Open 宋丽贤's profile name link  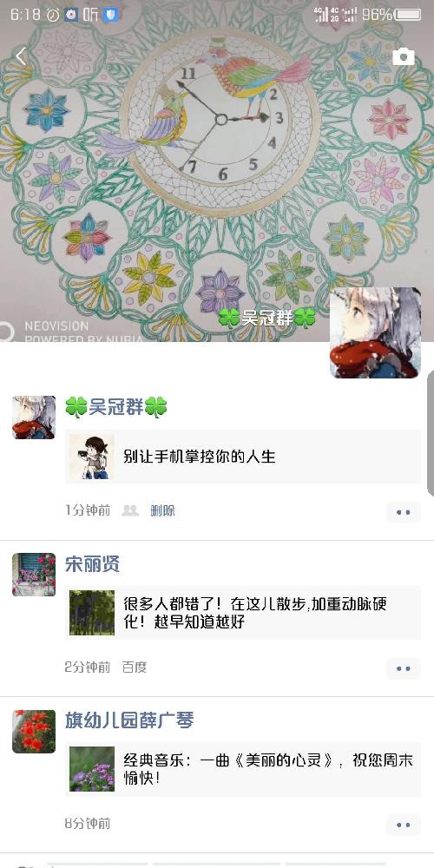click(x=93, y=564)
